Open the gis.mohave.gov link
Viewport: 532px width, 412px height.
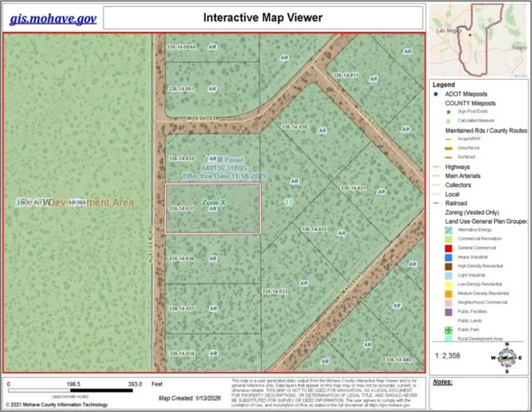(x=53, y=18)
